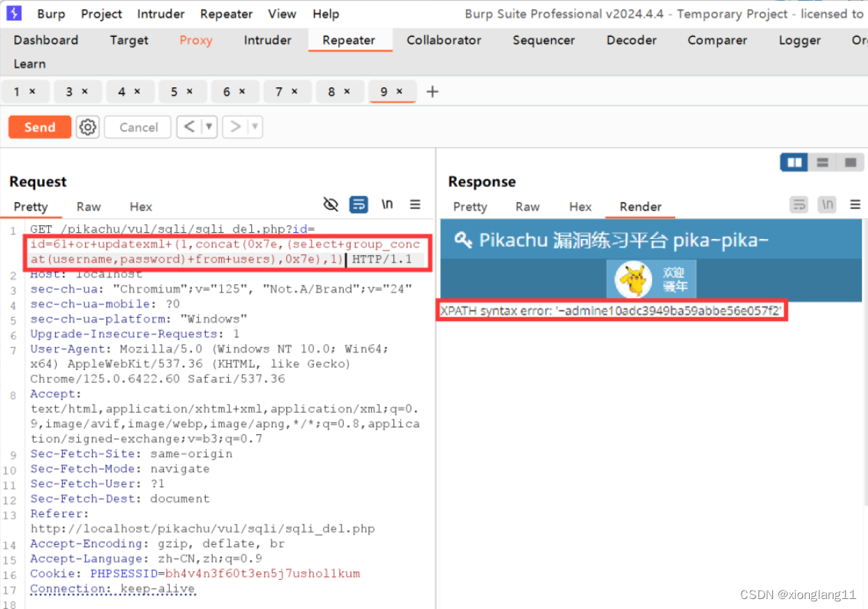This screenshot has height=609, width=868.
Task: Switch to Decoder tab
Action: click(631, 40)
